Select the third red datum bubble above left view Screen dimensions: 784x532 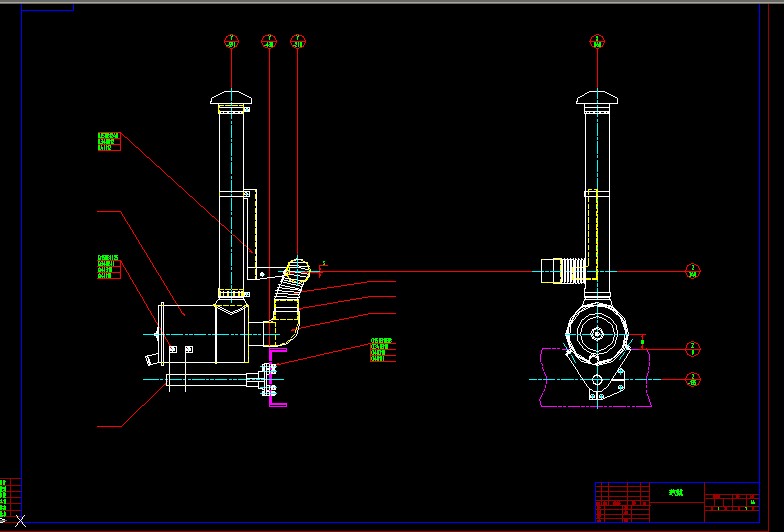298,42
